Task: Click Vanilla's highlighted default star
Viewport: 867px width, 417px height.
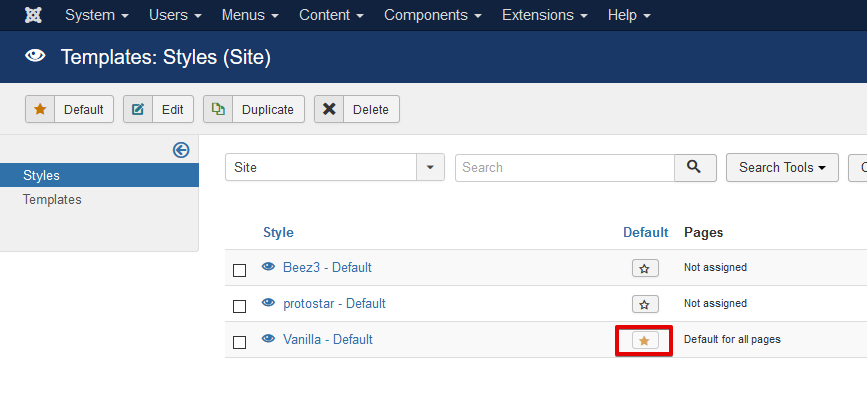Action: (645, 341)
